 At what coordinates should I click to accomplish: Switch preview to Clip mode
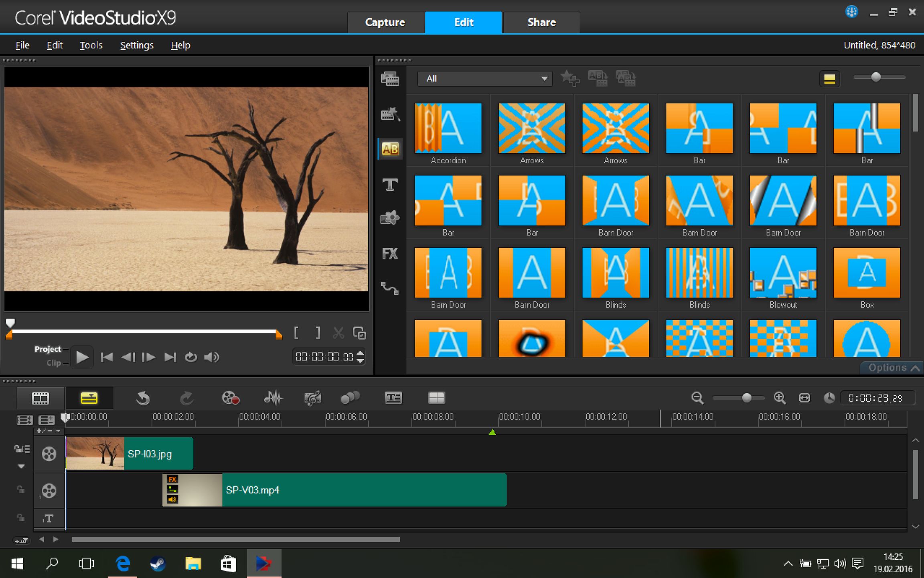click(x=53, y=363)
